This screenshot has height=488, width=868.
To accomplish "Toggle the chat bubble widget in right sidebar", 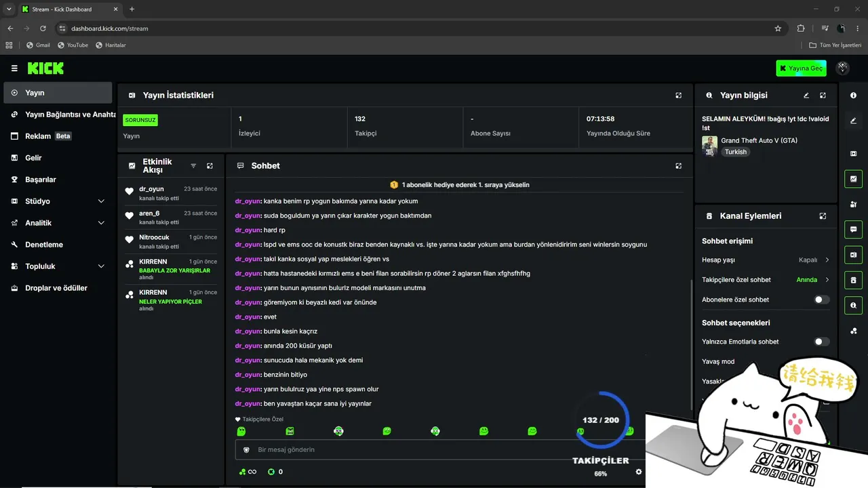I will coord(853,229).
